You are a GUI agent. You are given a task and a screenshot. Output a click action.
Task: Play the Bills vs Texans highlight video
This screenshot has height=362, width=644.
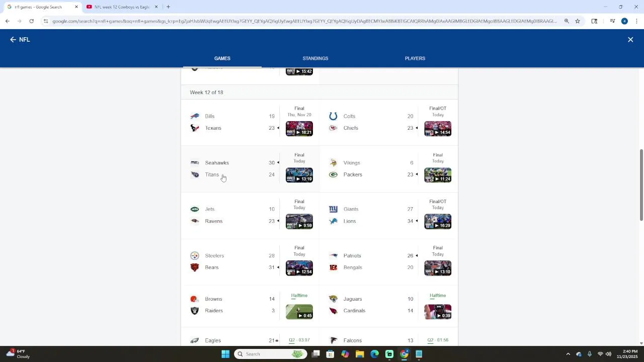pyautogui.click(x=299, y=129)
